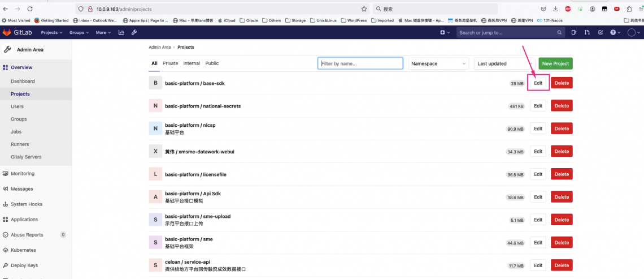Expand the Help question mark dropdown

[615, 32]
